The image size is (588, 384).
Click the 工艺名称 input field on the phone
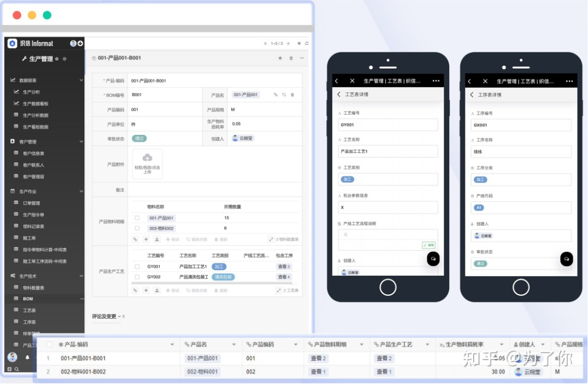click(x=388, y=151)
